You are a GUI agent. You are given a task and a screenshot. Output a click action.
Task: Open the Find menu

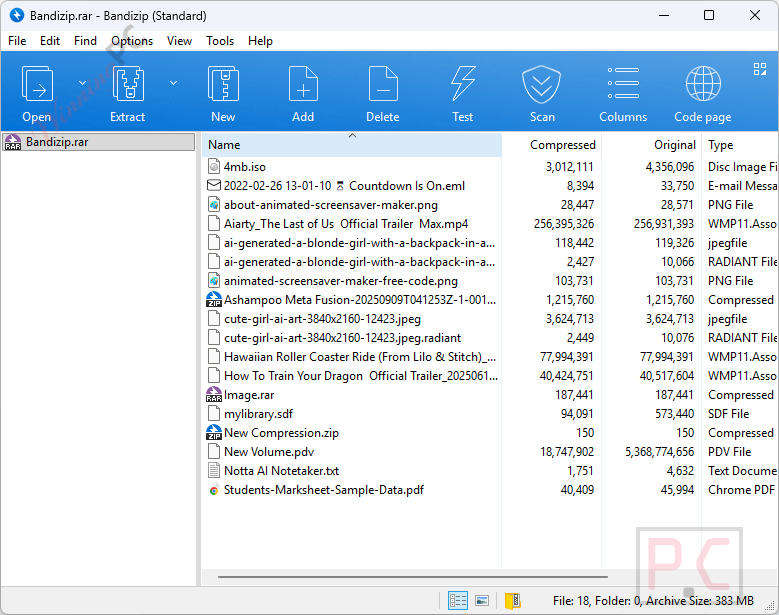(85, 41)
